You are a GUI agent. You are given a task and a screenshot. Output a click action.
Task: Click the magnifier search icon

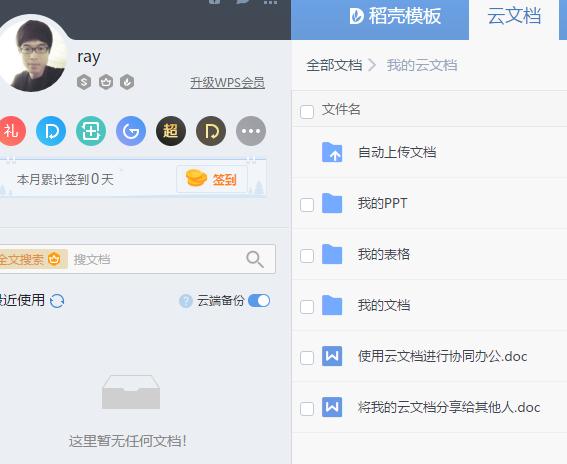pyautogui.click(x=255, y=259)
